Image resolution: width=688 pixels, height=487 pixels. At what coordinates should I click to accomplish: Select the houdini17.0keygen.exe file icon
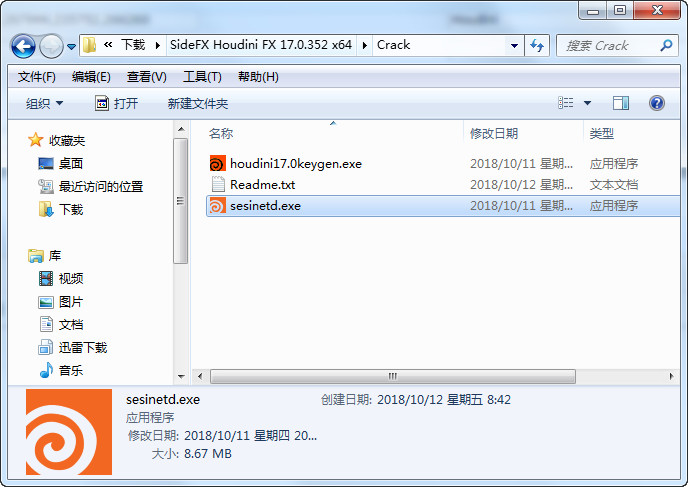(x=217, y=164)
